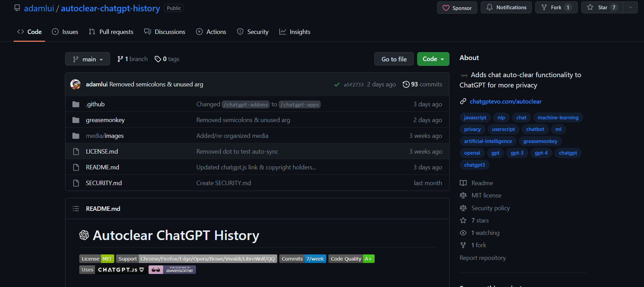Screen dimensions: 644x287
Task: Click the Commits 7/week badge
Action: pos(303,259)
